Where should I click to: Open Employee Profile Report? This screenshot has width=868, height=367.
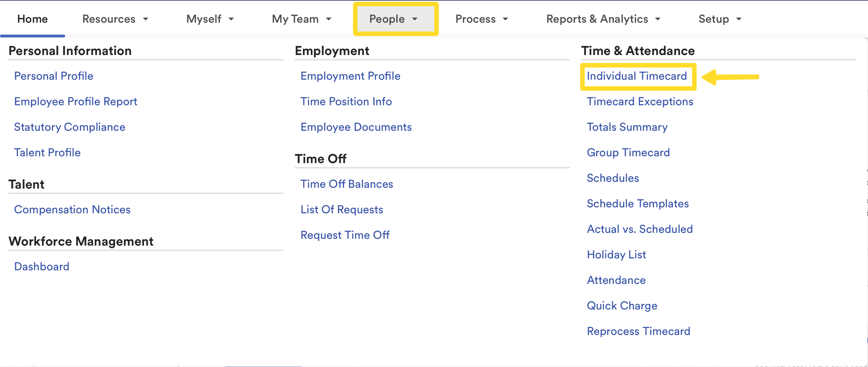point(75,102)
